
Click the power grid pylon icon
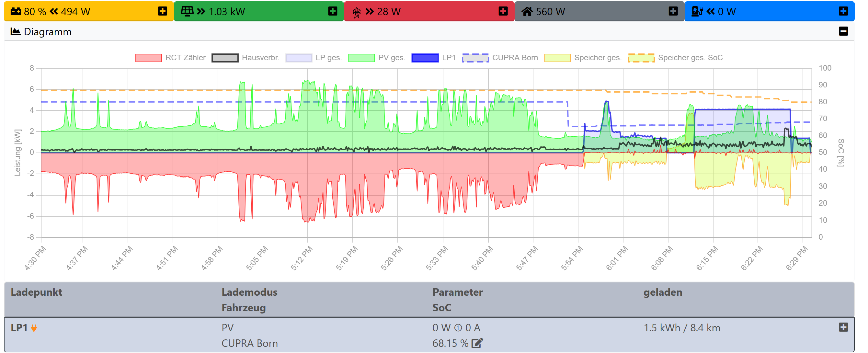357,12
